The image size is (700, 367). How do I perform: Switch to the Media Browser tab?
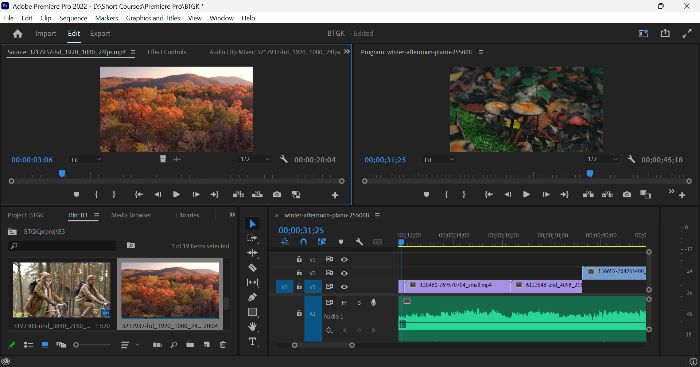pos(131,215)
